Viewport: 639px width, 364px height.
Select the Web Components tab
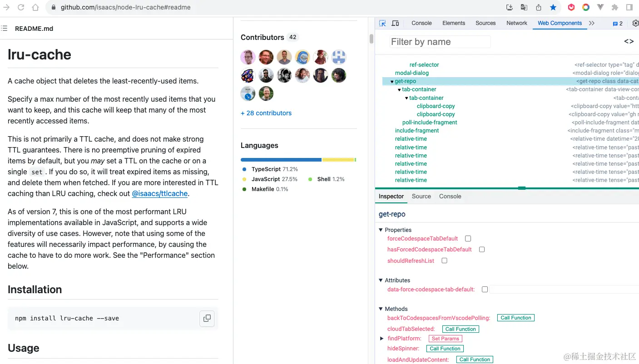click(x=560, y=23)
